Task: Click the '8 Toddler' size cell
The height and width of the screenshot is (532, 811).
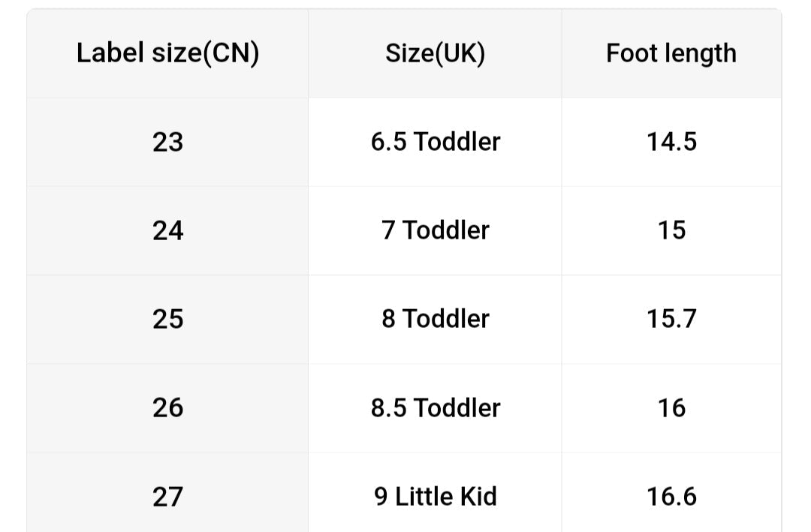Action: click(435, 319)
